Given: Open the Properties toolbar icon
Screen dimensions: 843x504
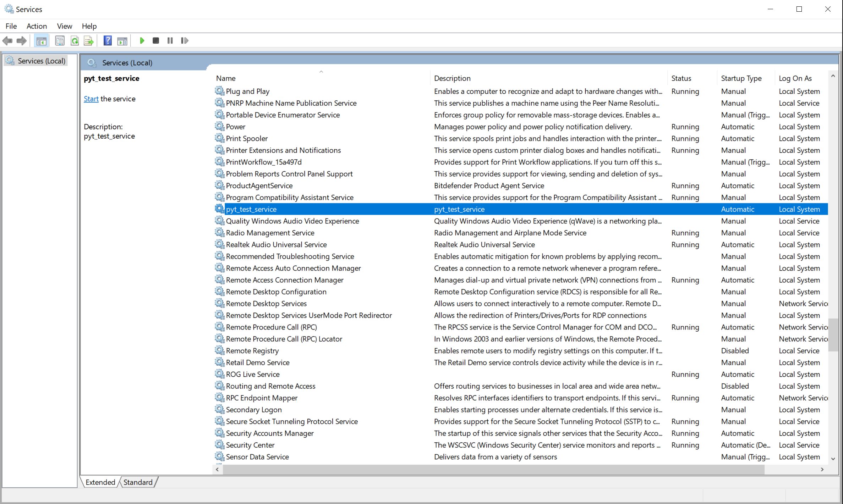Looking at the screenshot, I should coord(60,41).
